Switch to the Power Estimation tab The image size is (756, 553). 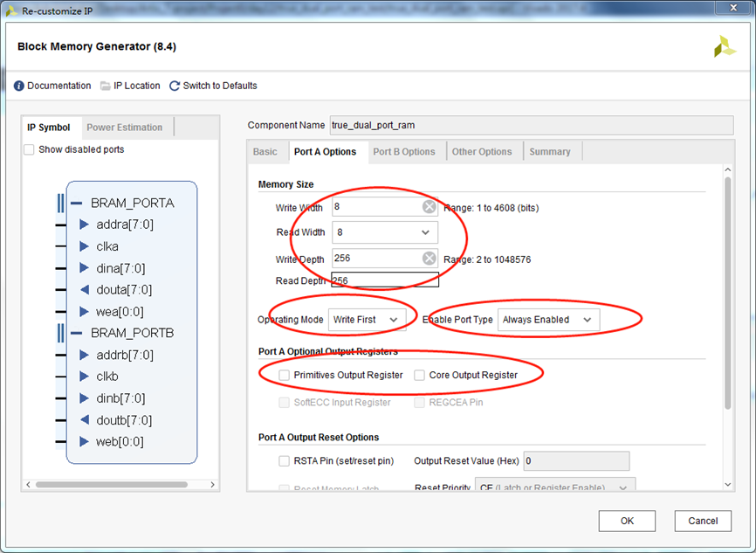124,128
